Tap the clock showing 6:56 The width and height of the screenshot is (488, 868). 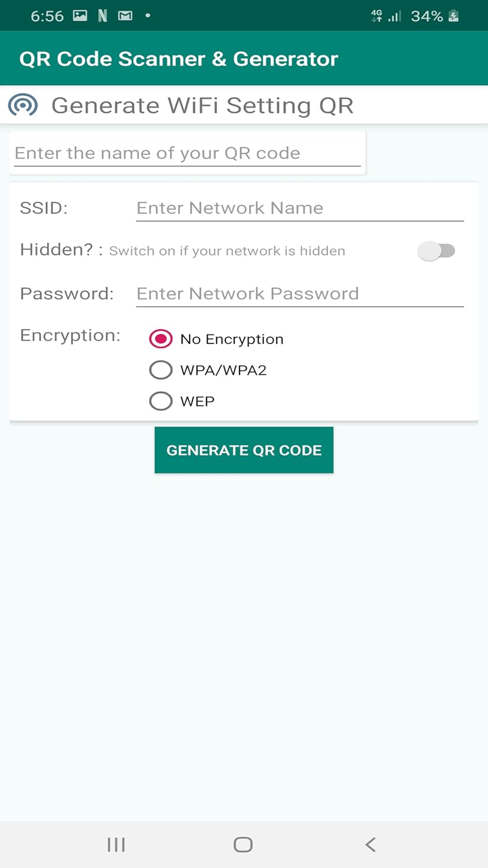tap(47, 16)
